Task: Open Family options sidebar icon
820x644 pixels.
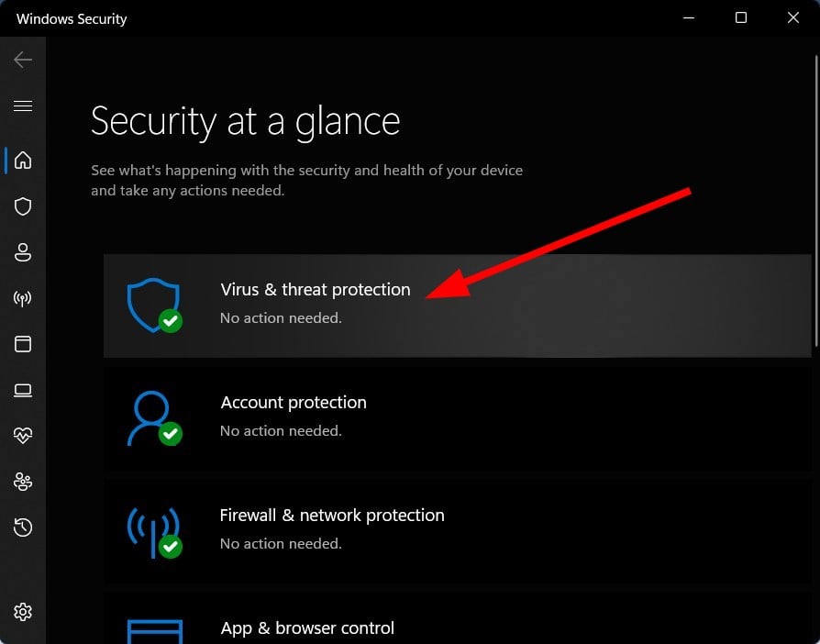Action: tap(23, 482)
